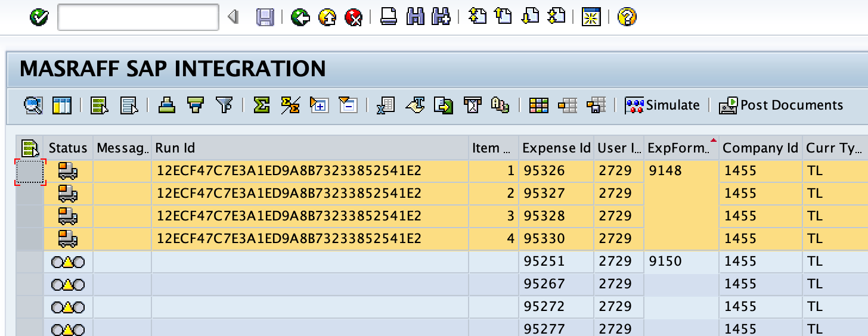The width and height of the screenshot is (868, 336).
Task: Cancel with the red X icon
Action: pyautogui.click(x=354, y=17)
